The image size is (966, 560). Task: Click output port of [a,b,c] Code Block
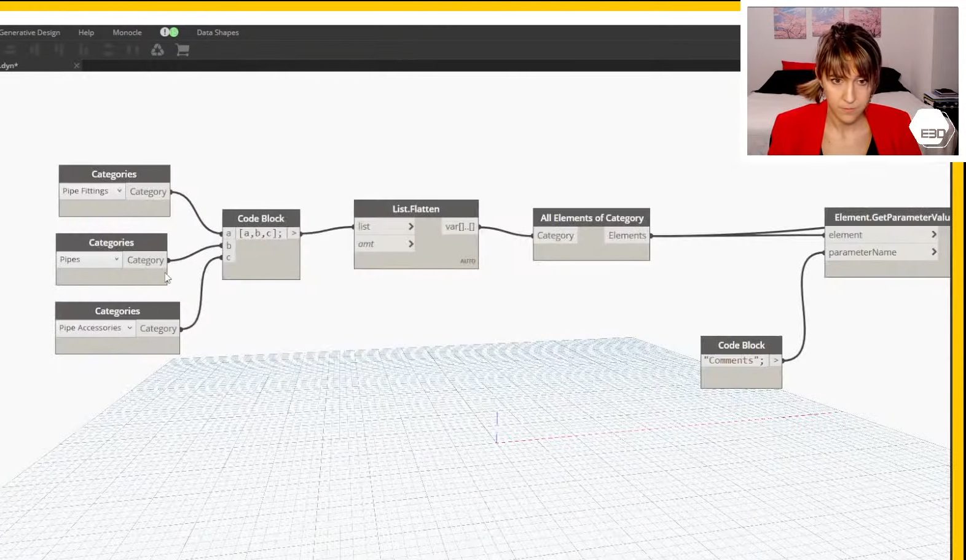[294, 233]
